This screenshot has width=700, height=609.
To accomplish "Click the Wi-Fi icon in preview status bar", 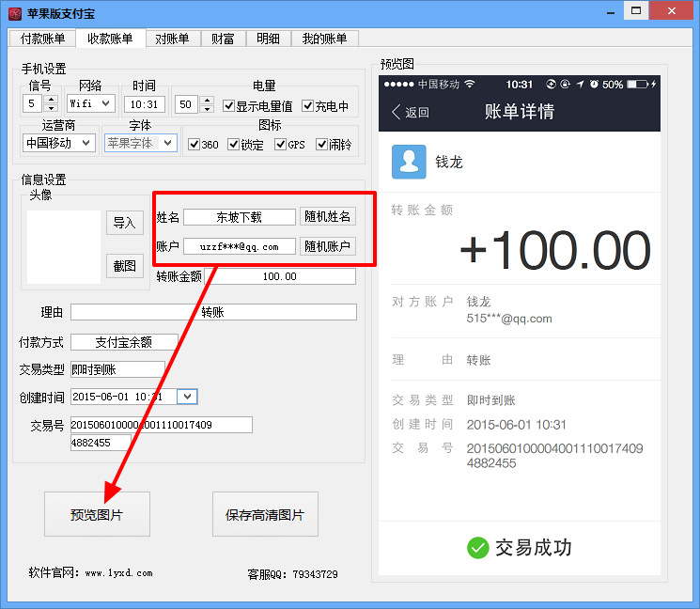I will coord(470,84).
